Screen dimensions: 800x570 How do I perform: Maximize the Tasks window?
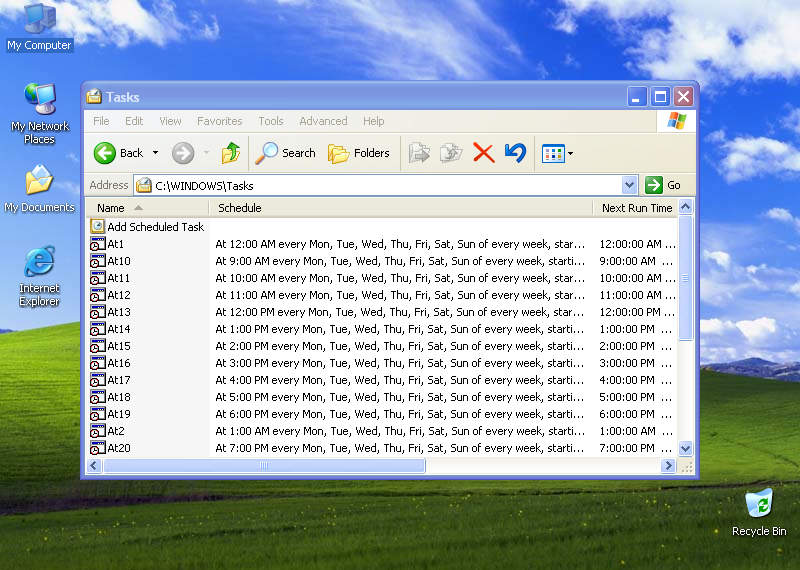(660, 96)
